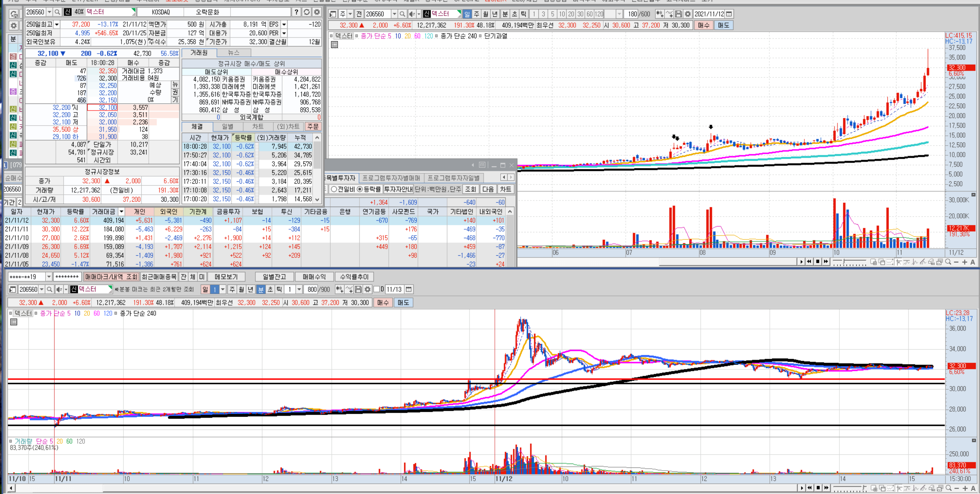
Task: Open the calendar next to 2021/11/12 date
Action: [729, 14]
